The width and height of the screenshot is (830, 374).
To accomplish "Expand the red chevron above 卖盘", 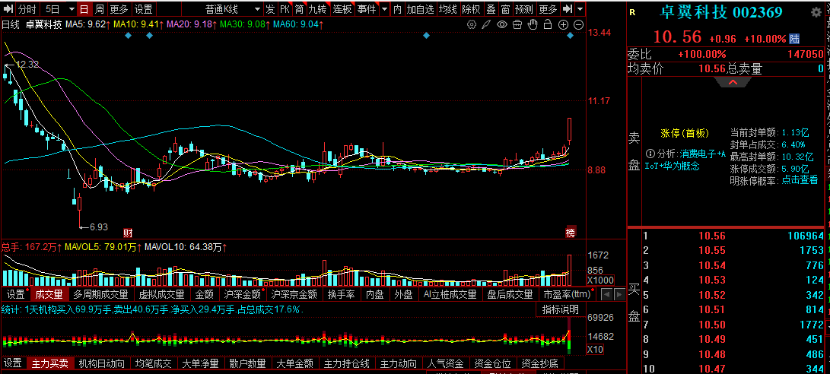I will point(733,82).
